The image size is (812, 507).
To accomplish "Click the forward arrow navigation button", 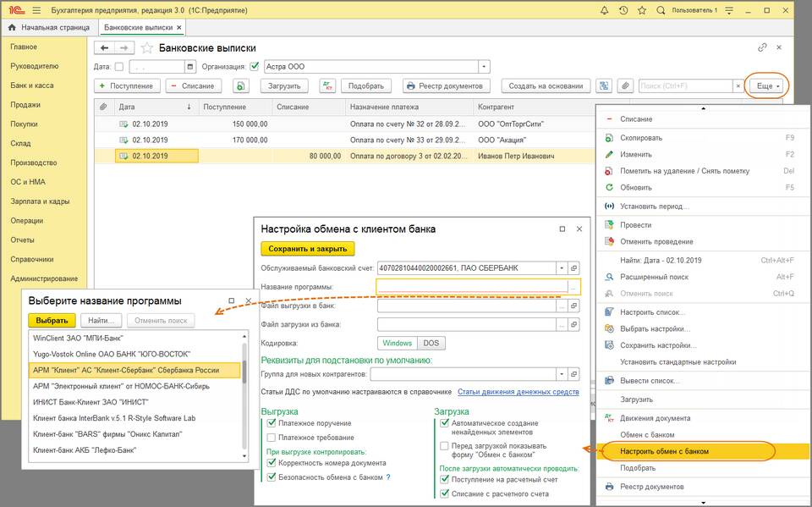I will [x=124, y=47].
